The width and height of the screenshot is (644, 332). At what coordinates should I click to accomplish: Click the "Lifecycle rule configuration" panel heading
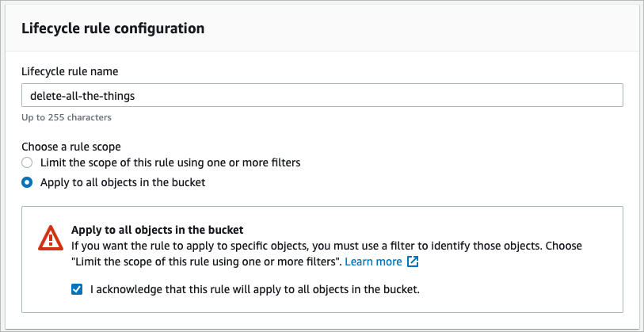(112, 29)
